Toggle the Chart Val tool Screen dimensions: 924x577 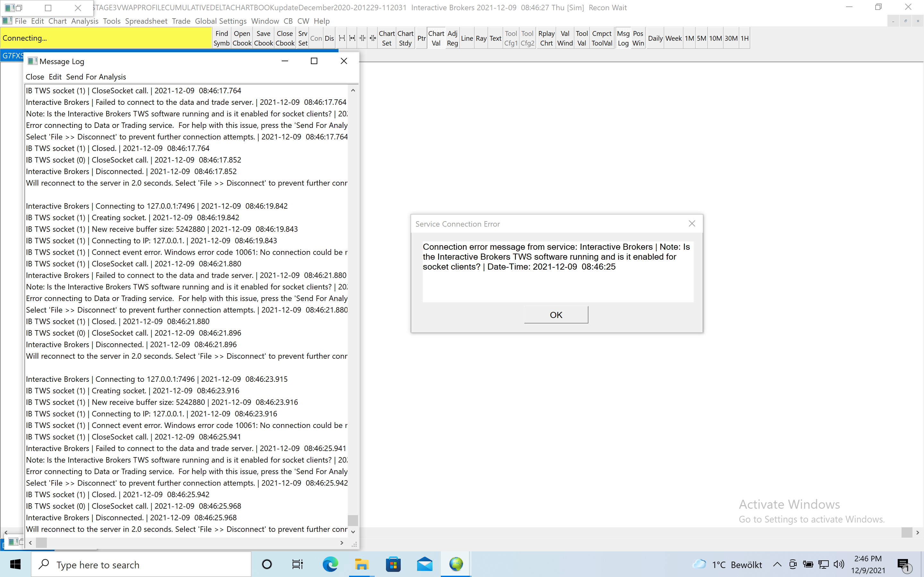point(436,38)
